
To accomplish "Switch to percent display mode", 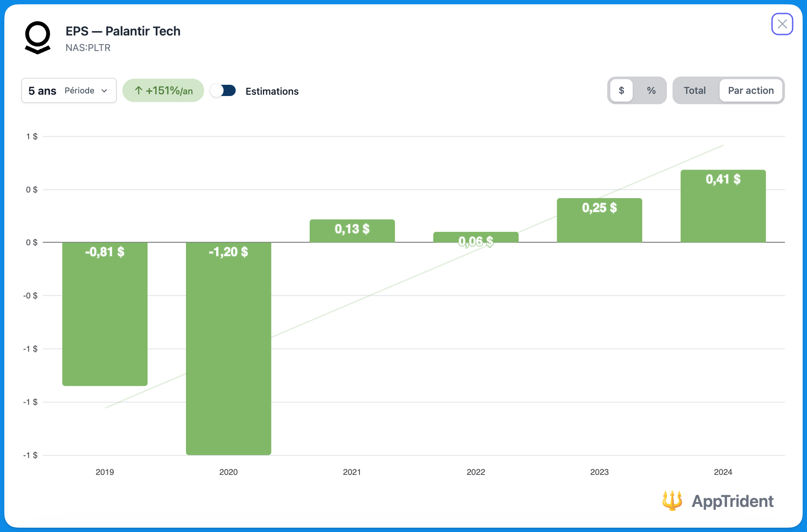I will click(651, 90).
